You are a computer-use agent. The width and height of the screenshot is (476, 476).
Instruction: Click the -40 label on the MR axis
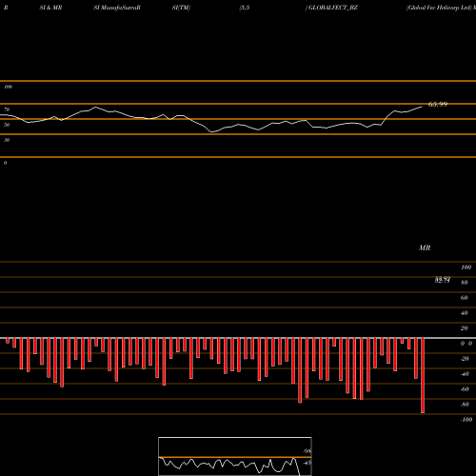pos(465,374)
